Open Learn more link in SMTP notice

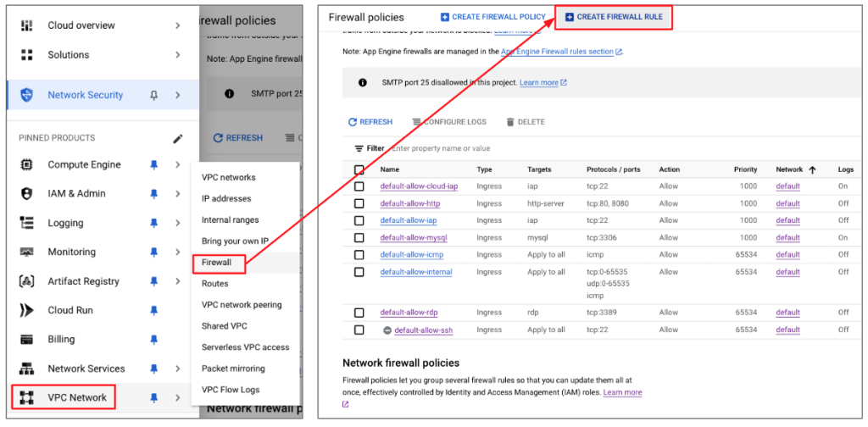click(x=543, y=82)
